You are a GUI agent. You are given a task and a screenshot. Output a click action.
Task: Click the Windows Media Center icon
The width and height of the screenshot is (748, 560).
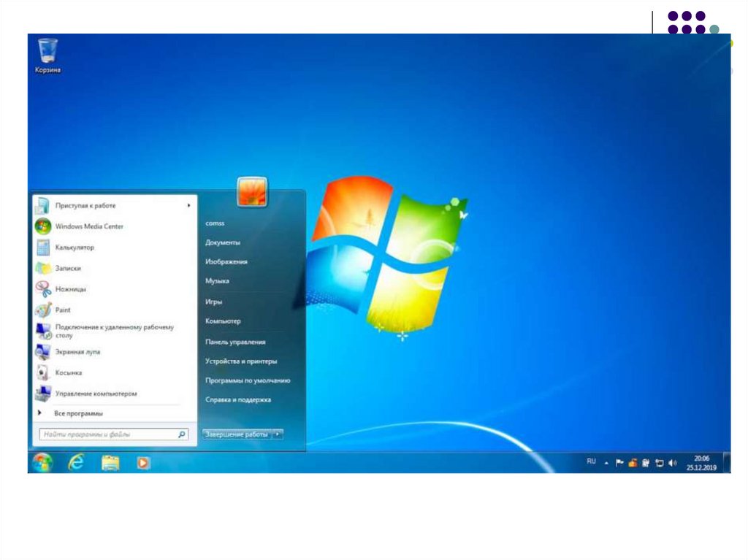pyautogui.click(x=43, y=226)
